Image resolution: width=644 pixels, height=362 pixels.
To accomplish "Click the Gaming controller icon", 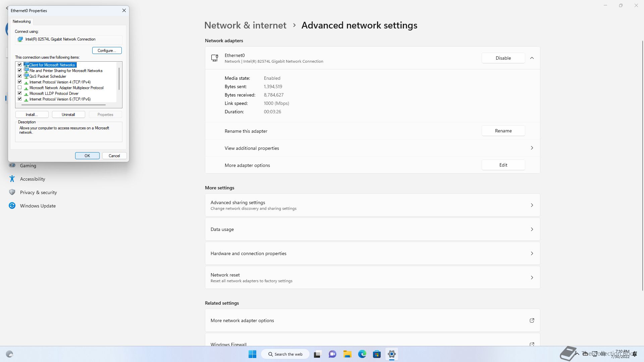I will tap(12, 165).
